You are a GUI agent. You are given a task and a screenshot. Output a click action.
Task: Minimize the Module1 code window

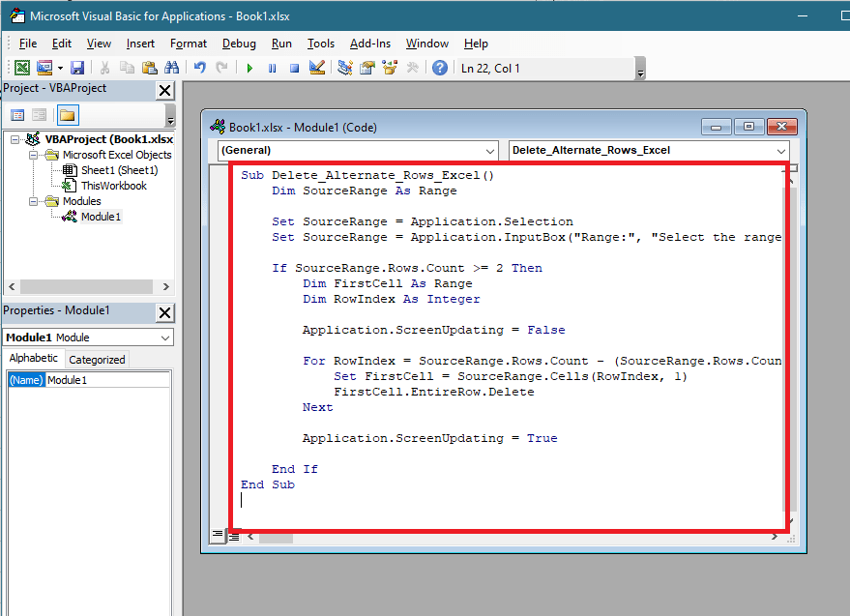click(717, 127)
